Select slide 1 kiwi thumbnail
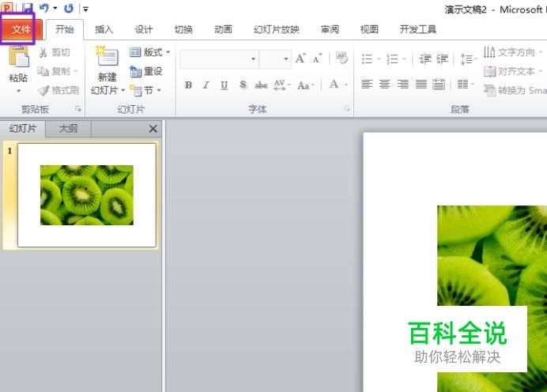Viewport: 547px width, 392px height. coord(87,195)
